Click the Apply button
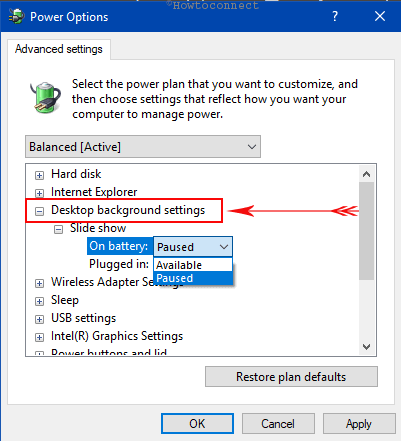401x441 pixels. [x=359, y=424]
